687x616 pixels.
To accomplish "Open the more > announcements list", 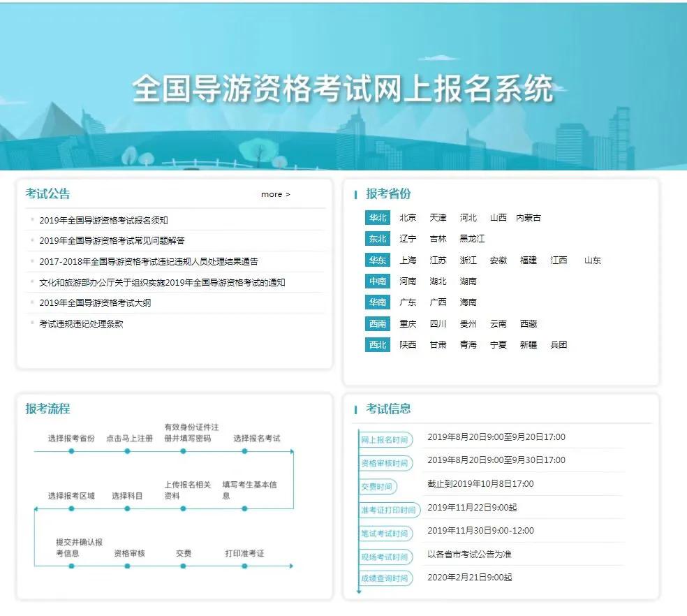I will pos(275,194).
